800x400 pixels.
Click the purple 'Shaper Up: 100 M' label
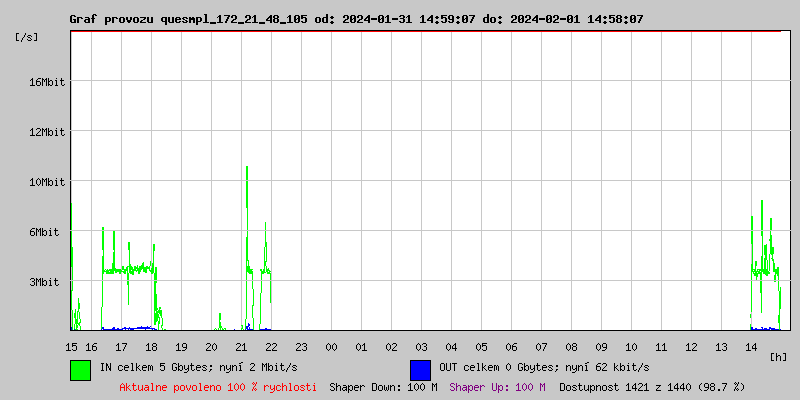pos(497,387)
